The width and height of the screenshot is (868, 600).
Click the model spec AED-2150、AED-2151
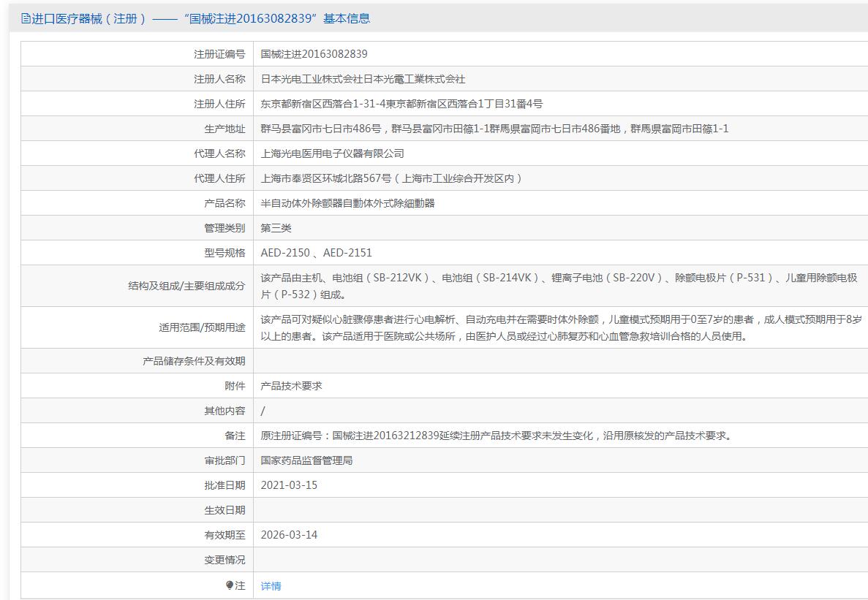click(x=316, y=253)
